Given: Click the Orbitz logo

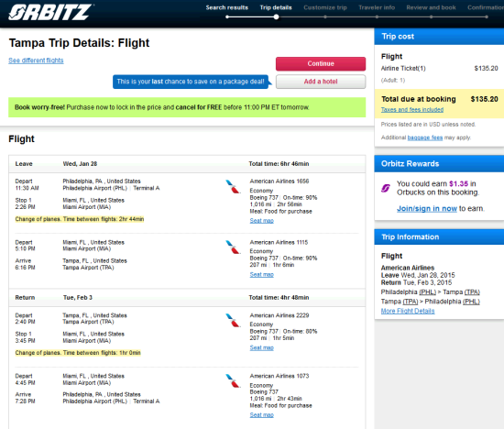Looking at the screenshot, I should [x=50, y=12].
